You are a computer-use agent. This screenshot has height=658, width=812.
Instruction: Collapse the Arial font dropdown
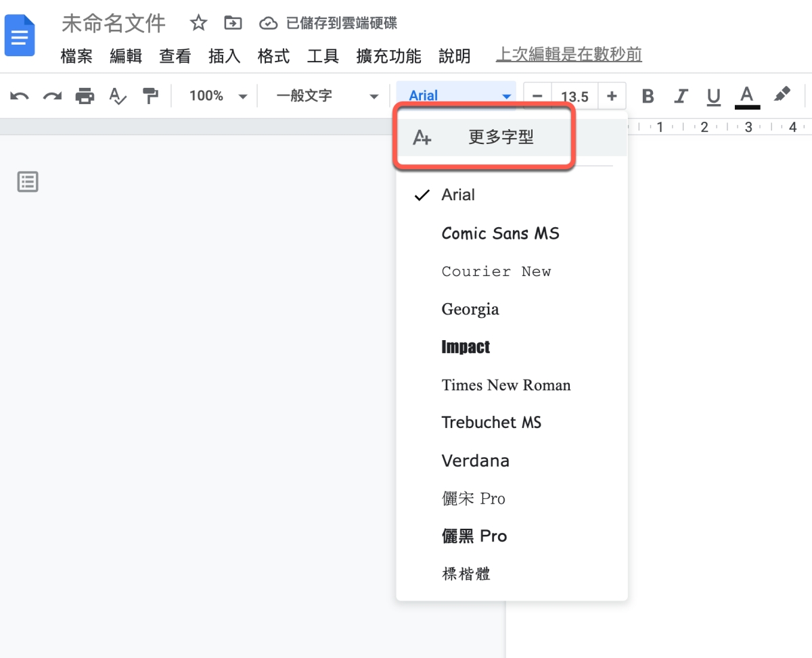[x=457, y=96]
